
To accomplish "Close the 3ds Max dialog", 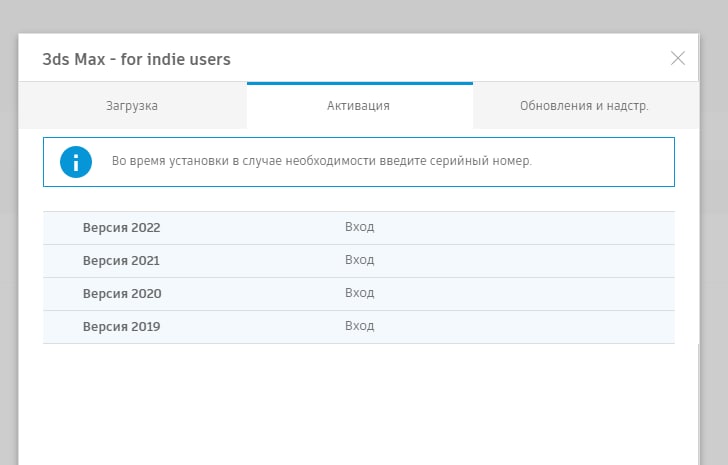I will [678, 58].
